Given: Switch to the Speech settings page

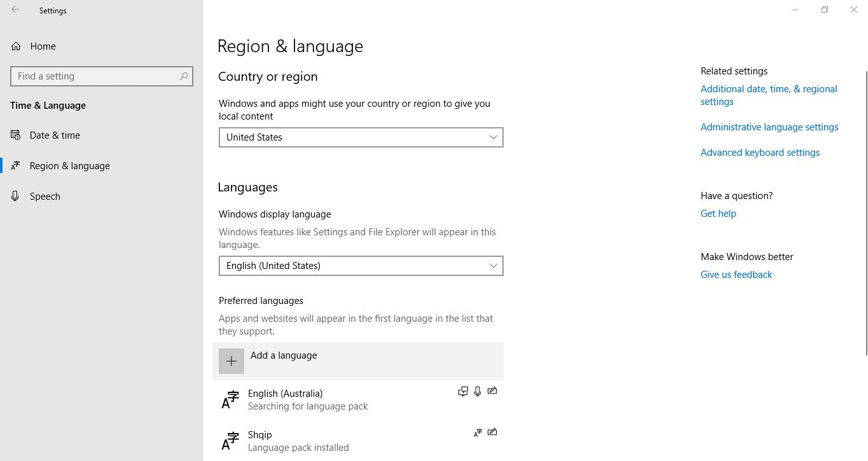Looking at the screenshot, I should pyautogui.click(x=43, y=196).
